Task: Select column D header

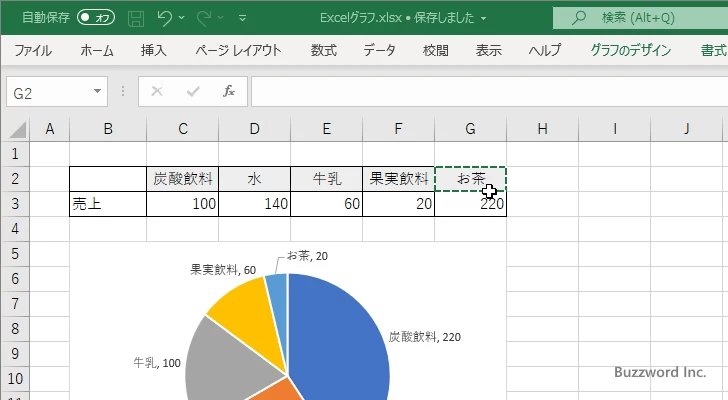Action: (x=254, y=129)
